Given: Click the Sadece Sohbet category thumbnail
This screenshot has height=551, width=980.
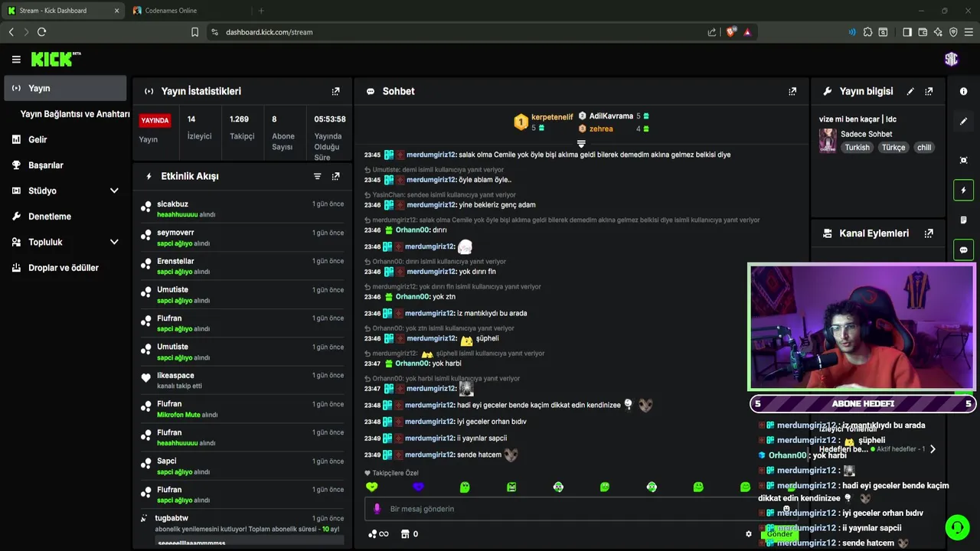Looking at the screenshot, I should tap(828, 141).
